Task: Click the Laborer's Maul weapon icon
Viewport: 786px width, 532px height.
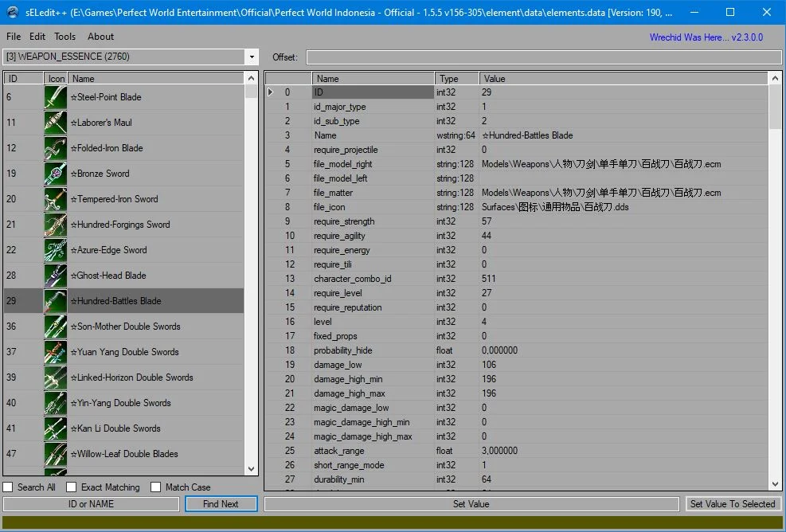Action: point(55,123)
